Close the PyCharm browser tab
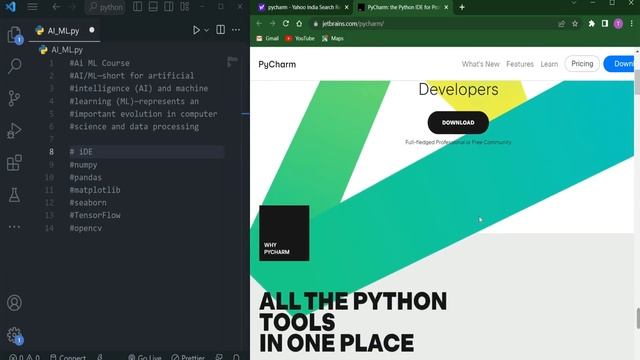The height and width of the screenshot is (360, 640). click(446, 7)
